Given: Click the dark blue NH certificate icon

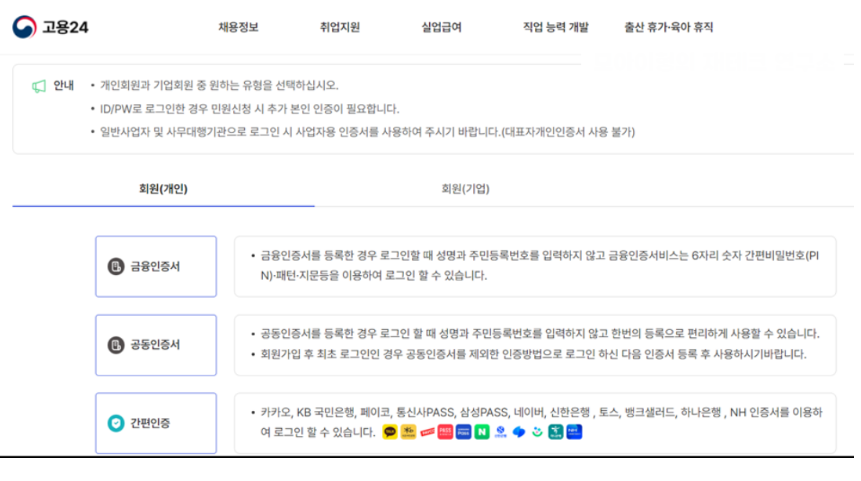Looking at the screenshot, I should tap(574, 432).
